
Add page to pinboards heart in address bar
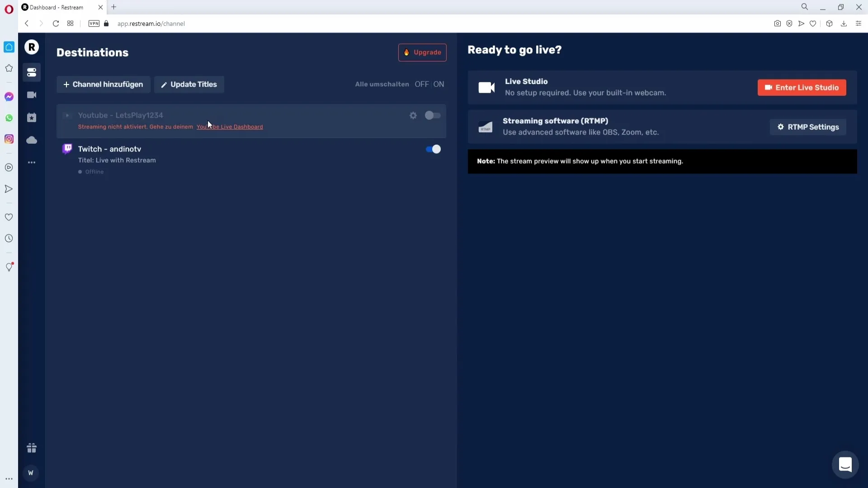click(x=813, y=23)
